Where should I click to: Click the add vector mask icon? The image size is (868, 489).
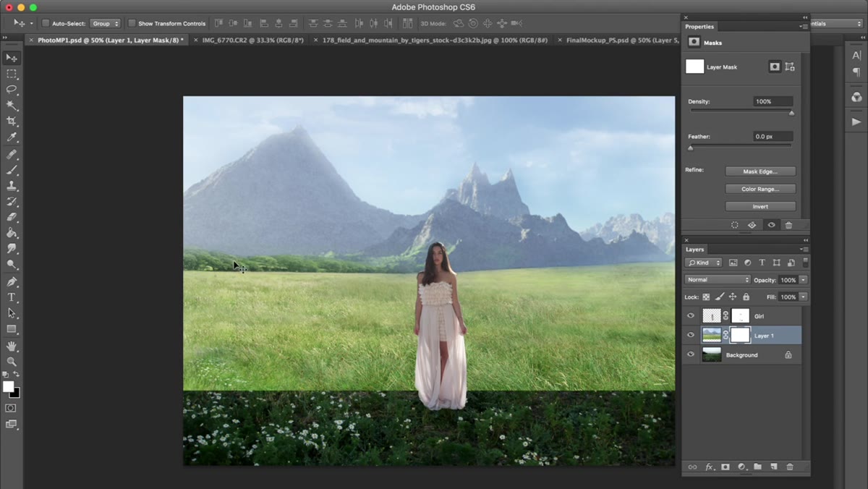[x=790, y=67]
